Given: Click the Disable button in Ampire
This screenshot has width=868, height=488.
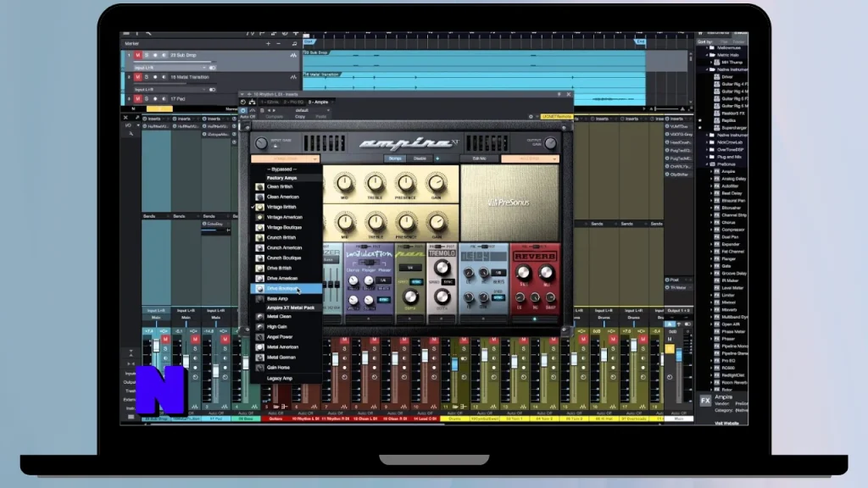Looking at the screenshot, I should (420, 158).
